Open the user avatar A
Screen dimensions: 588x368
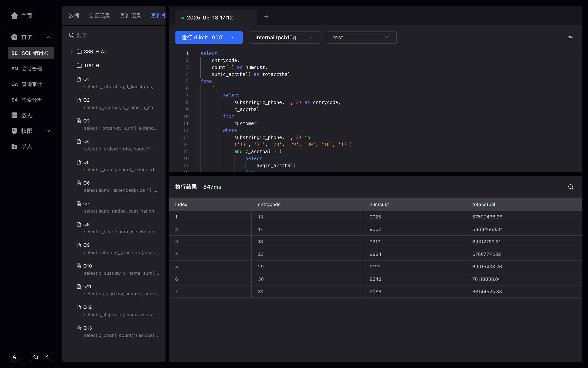[14, 357]
